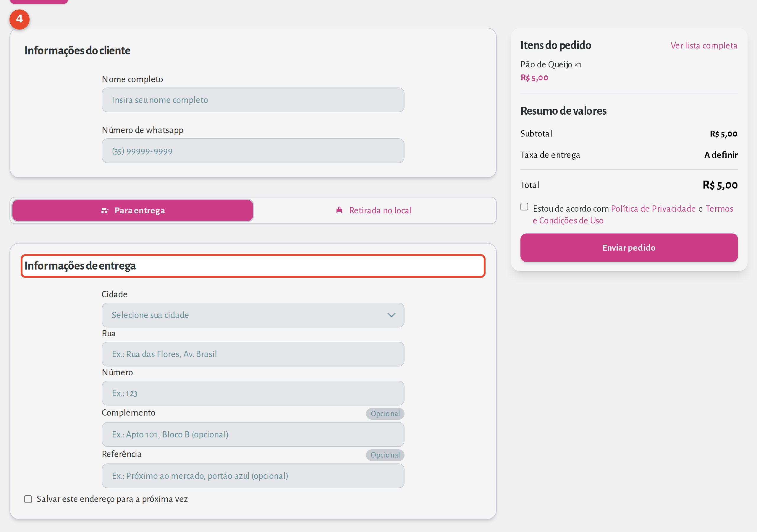Click the Cidade field label
The image size is (757, 532).
[114, 294]
